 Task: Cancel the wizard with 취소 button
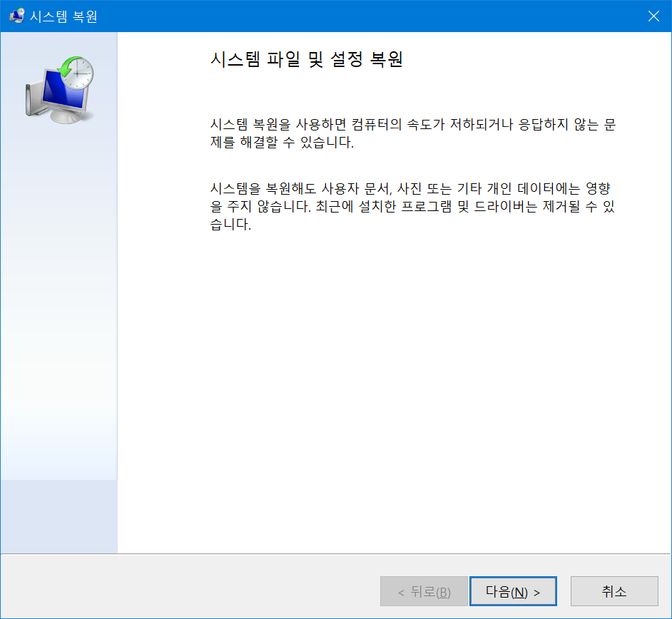(x=614, y=591)
